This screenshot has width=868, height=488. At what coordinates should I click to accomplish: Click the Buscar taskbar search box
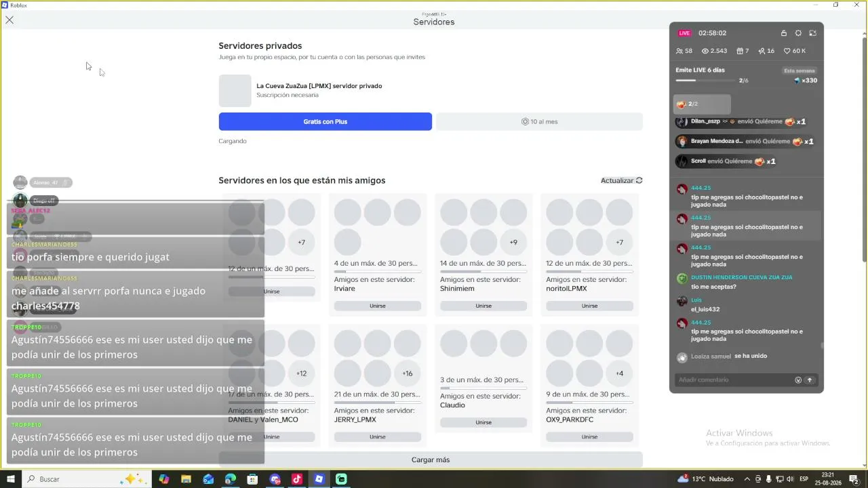pyautogui.click(x=86, y=479)
